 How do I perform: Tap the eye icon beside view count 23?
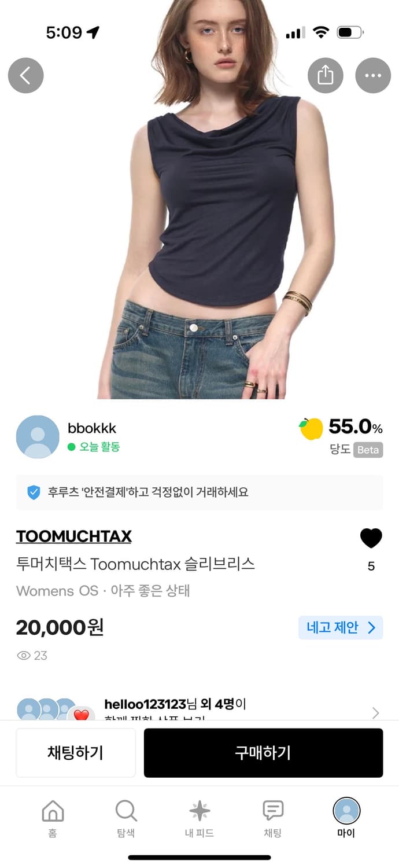coord(24,655)
